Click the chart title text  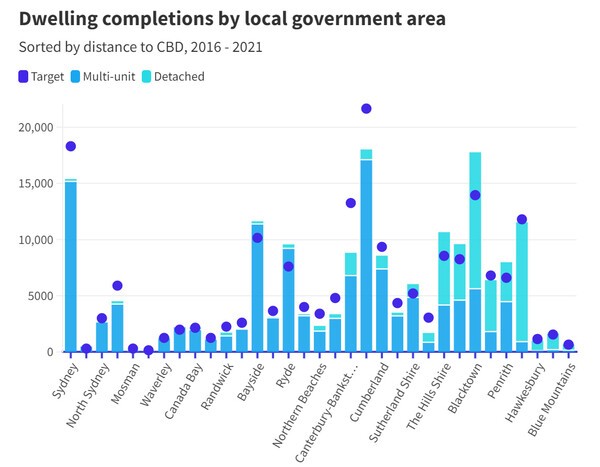click(232, 18)
